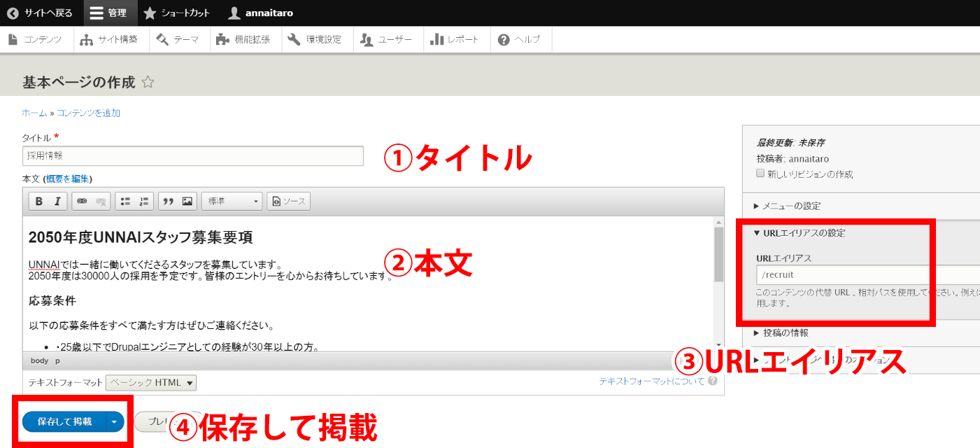980x448 pixels.
Task: Click the ソース (source) button
Action: click(289, 202)
